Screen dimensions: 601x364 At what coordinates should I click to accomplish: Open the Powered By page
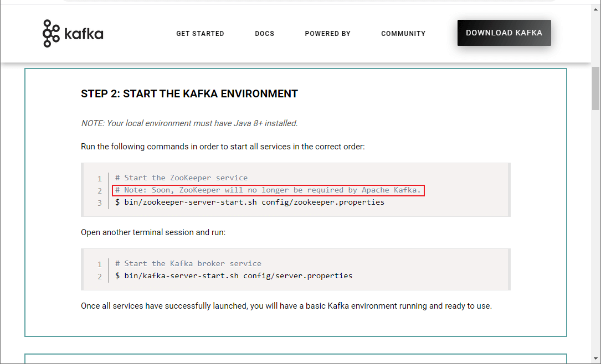(328, 34)
